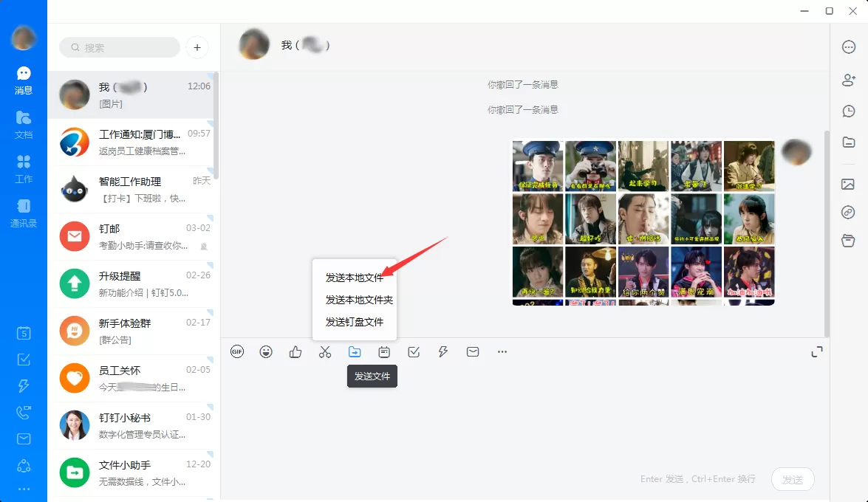Click the lightning DING icon in chat toolbar

[x=442, y=351]
